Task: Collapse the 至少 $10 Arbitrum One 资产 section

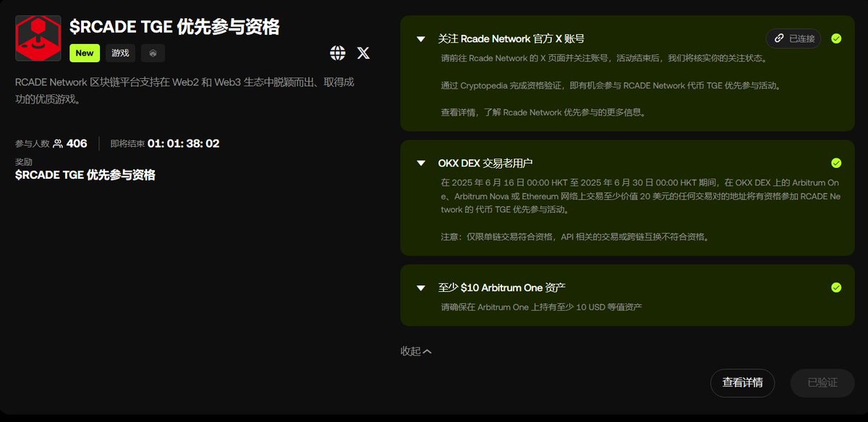Action: [421, 288]
